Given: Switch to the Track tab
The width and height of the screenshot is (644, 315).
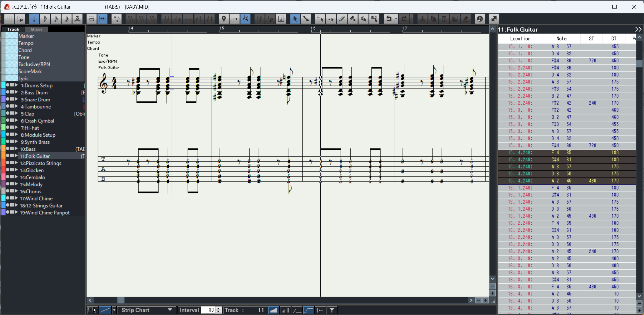Looking at the screenshot, I should coord(13,29).
